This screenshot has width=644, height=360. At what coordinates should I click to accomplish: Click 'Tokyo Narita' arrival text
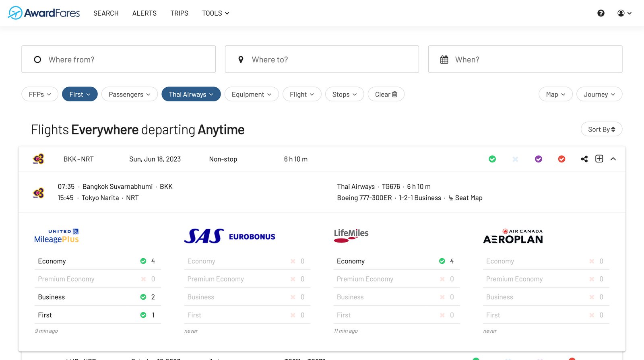[x=100, y=198]
